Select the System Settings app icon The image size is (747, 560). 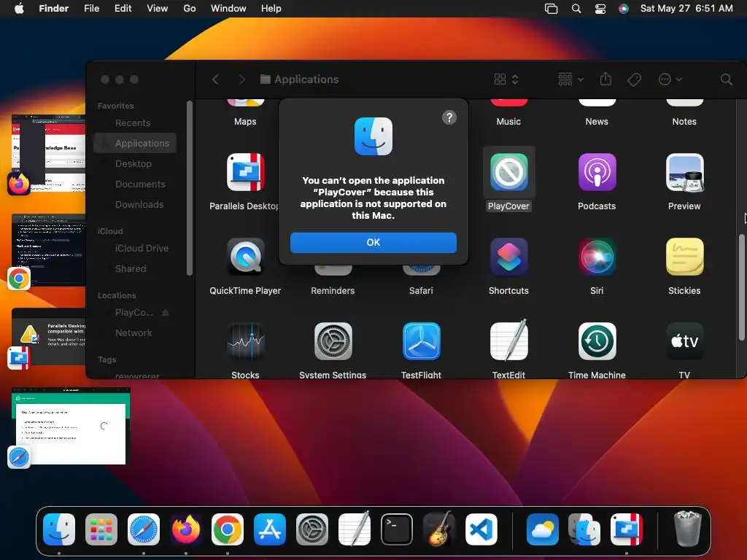(x=333, y=341)
